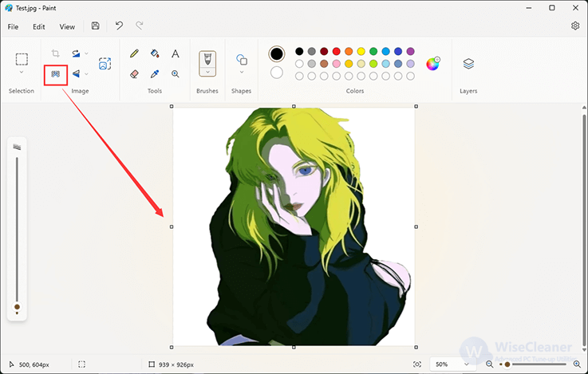Click the bottom-right canvas resize handle
588x374 pixels.
coord(416,348)
